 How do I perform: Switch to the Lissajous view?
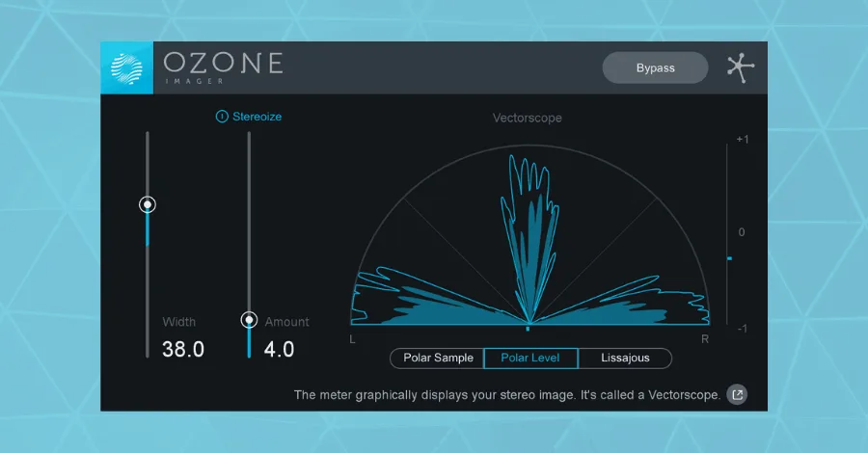[x=625, y=358]
